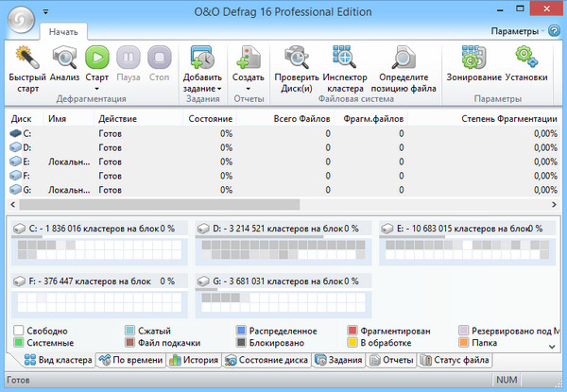Open Установки gears icon
567x392 pixels.
526,57
